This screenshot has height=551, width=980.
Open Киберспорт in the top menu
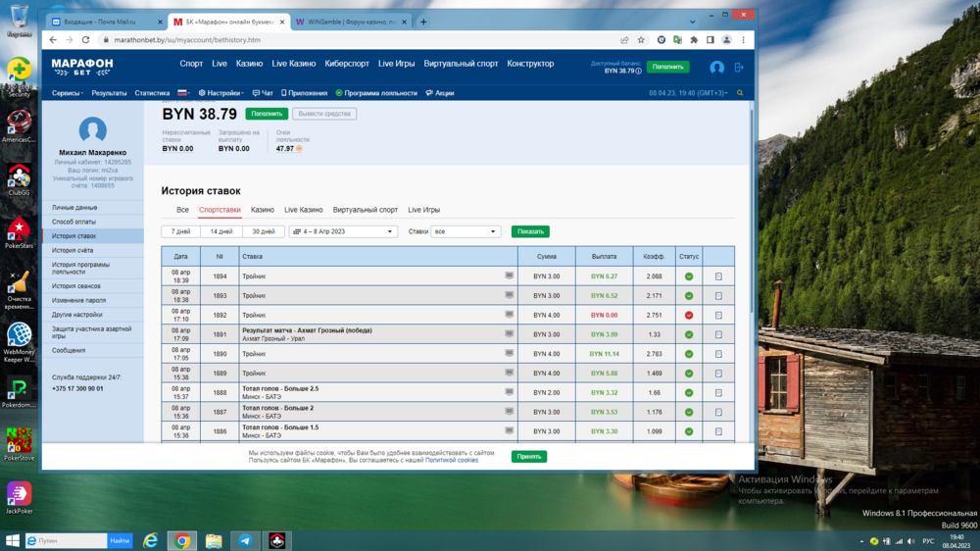tap(347, 64)
